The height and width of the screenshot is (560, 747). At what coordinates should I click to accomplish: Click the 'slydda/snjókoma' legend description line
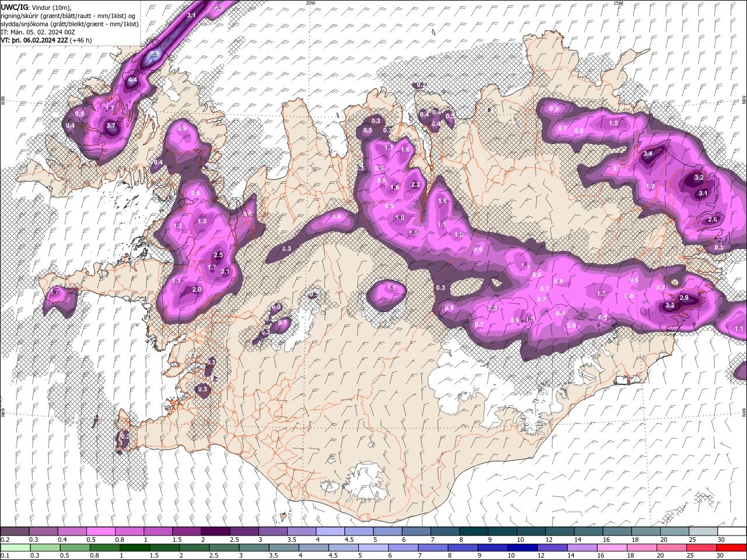click(69, 24)
